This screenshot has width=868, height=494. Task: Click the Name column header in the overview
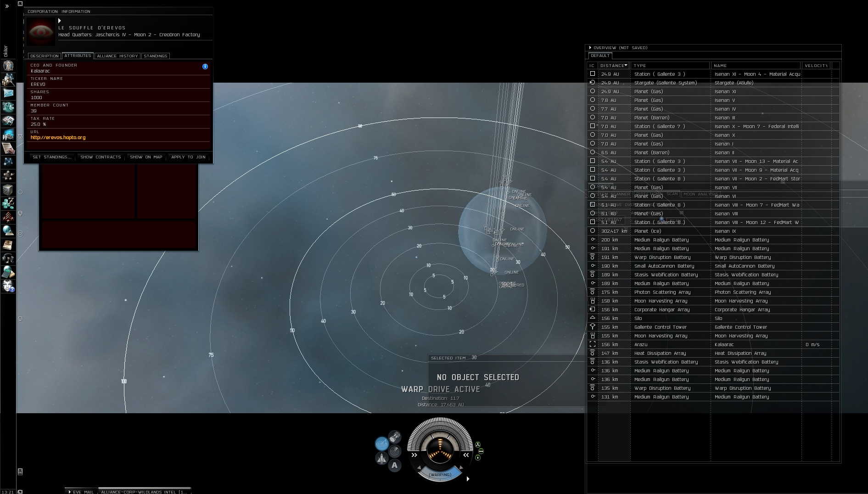coord(756,66)
